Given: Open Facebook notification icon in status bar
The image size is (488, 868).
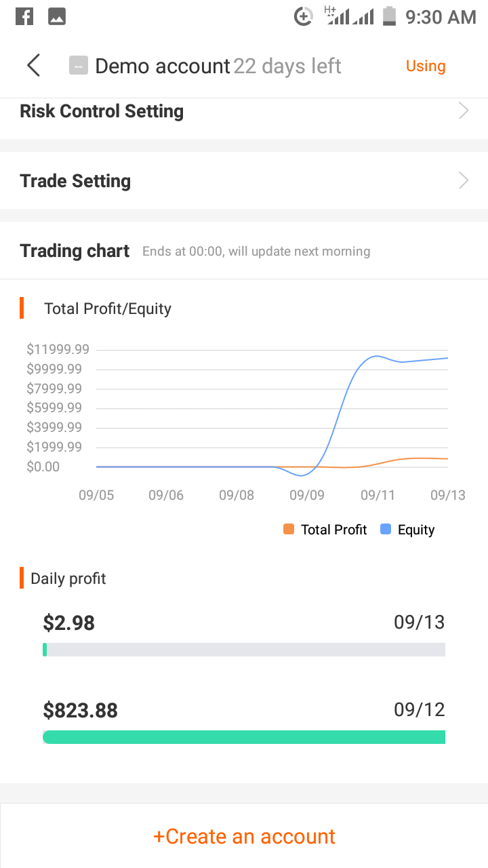Looking at the screenshot, I should (24, 16).
